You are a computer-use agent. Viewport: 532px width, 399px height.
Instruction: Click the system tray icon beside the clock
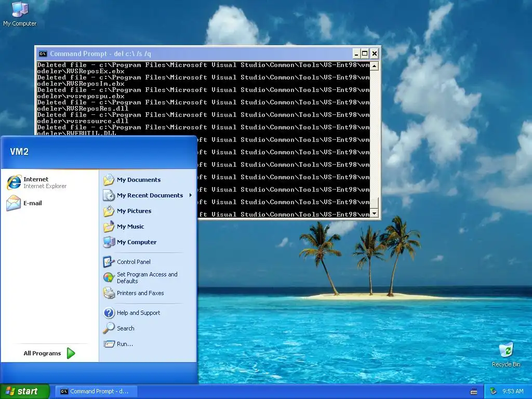[x=494, y=391]
